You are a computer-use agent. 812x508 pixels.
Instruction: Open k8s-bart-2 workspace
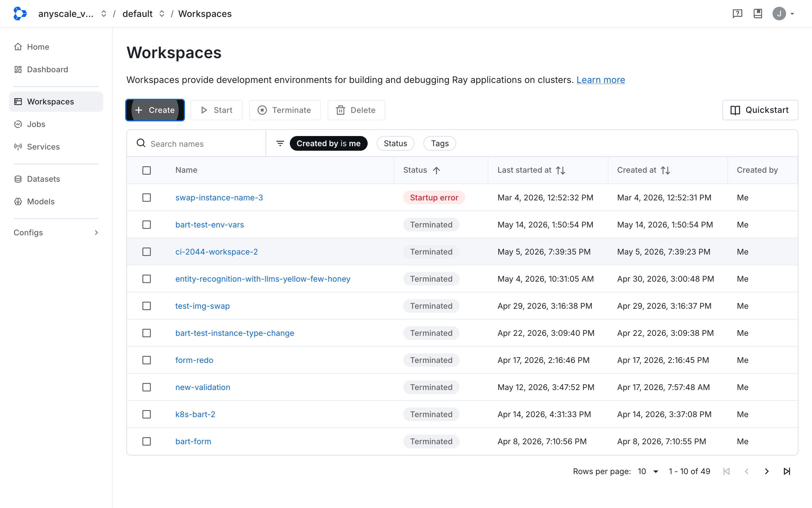(x=195, y=414)
